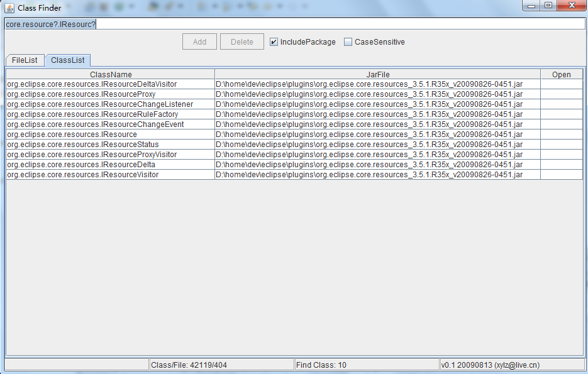Screen dimensions: 588x374
Task: Click the Delete button
Action: [242, 41]
